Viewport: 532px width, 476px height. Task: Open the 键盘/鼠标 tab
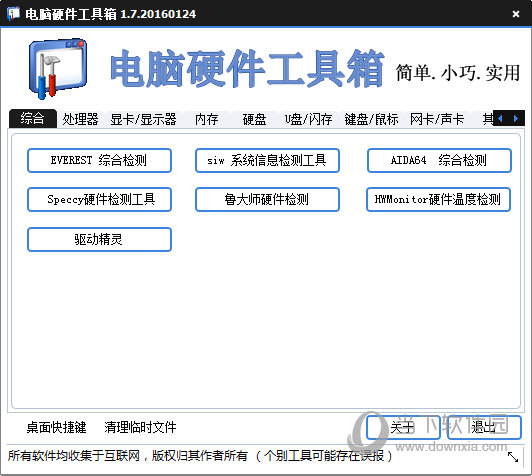pyautogui.click(x=372, y=119)
